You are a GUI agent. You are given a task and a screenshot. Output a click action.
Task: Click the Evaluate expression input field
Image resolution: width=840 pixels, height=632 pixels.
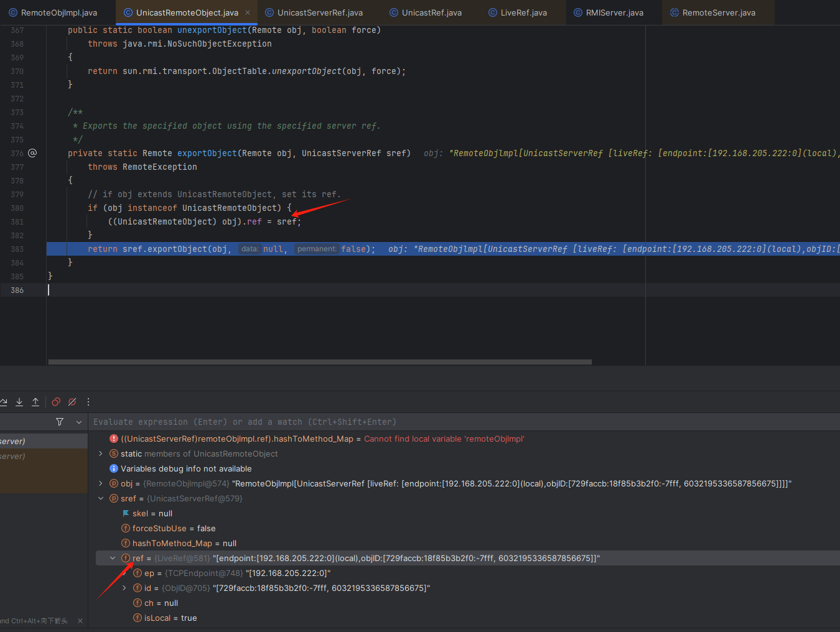pyautogui.click(x=464, y=422)
